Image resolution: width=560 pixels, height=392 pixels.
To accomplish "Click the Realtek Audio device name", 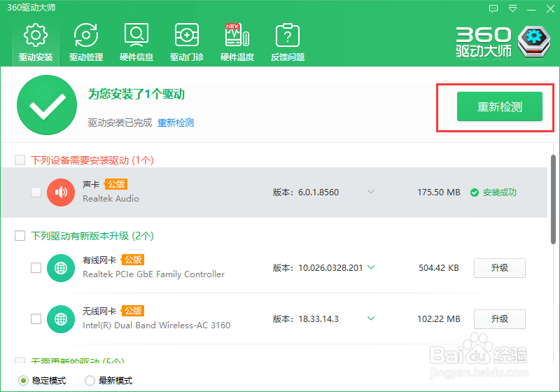I will [x=111, y=199].
